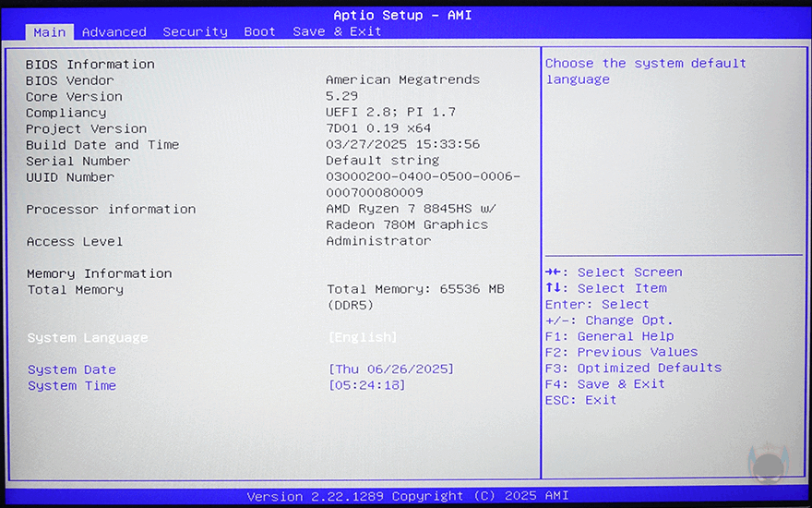Click the Access Level label
Image resolution: width=812 pixels, height=508 pixels.
(x=75, y=242)
